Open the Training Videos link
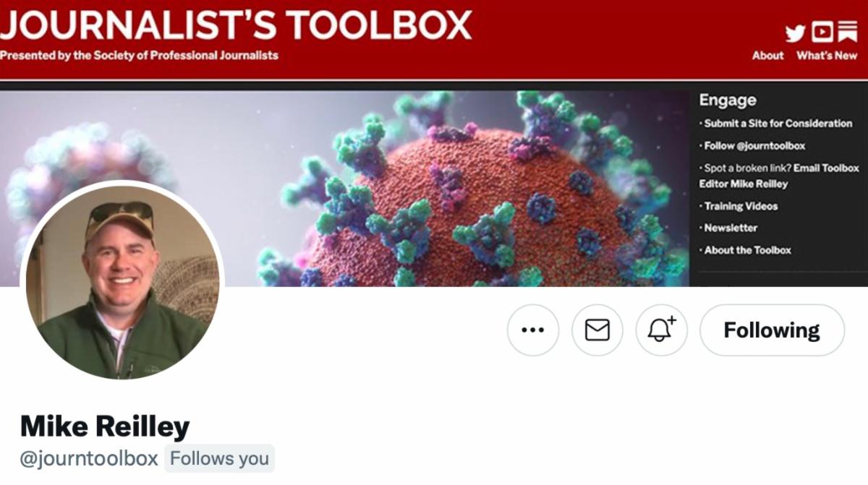This screenshot has height=485, width=868. click(x=741, y=206)
